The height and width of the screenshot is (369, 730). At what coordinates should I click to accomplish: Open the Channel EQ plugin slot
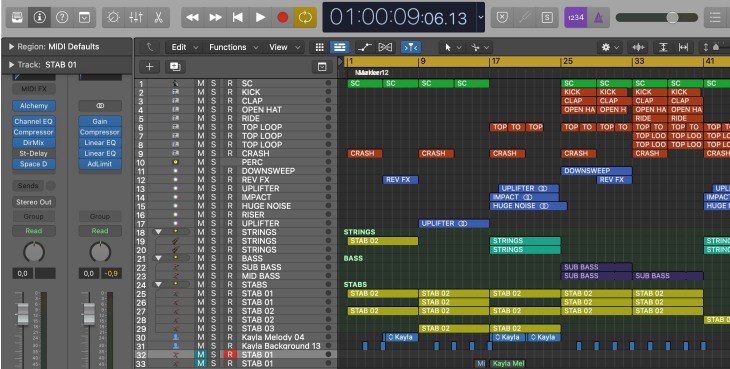[34, 121]
